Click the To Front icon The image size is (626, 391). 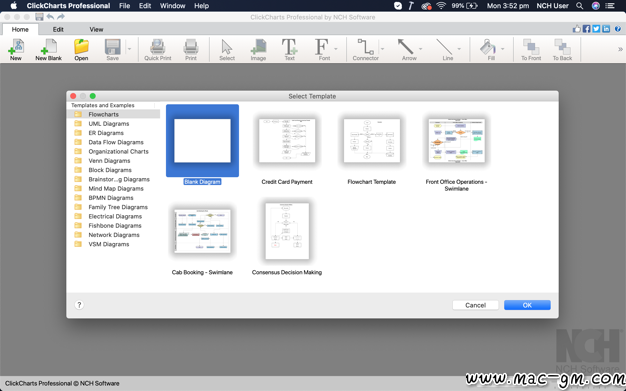531,50
